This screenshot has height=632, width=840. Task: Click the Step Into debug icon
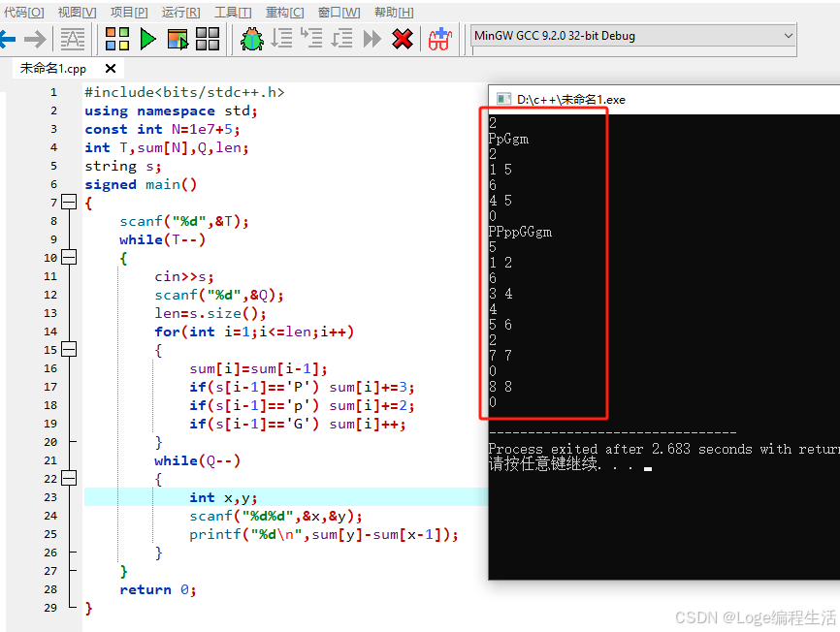click(311, 39)
